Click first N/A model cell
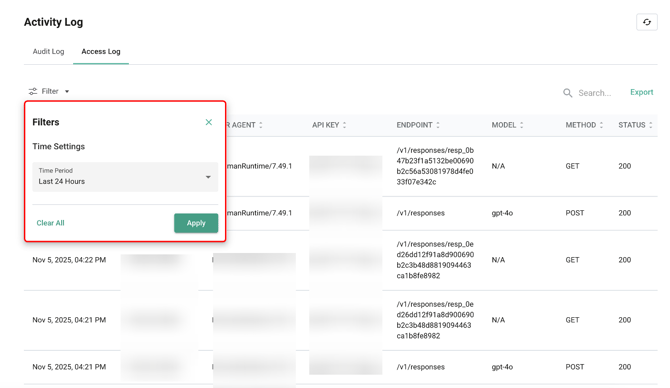The image size is (670, 388). [x=498, y=166]
